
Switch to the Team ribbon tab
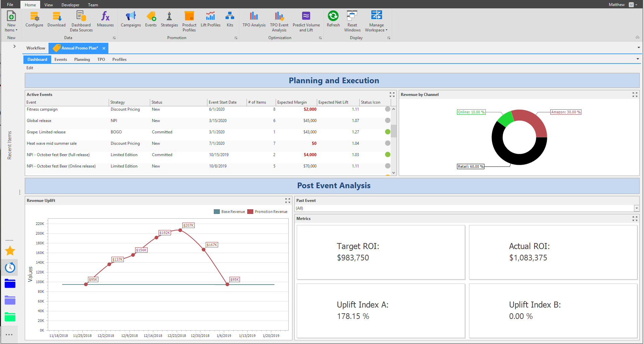pyautogui.click(x=93, y=5)
